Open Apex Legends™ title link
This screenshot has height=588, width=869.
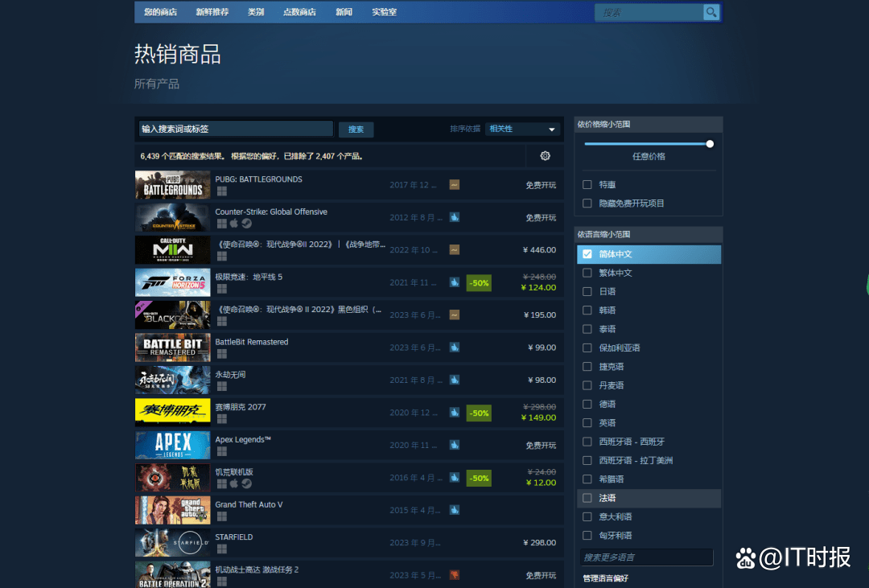coord(243,439)
